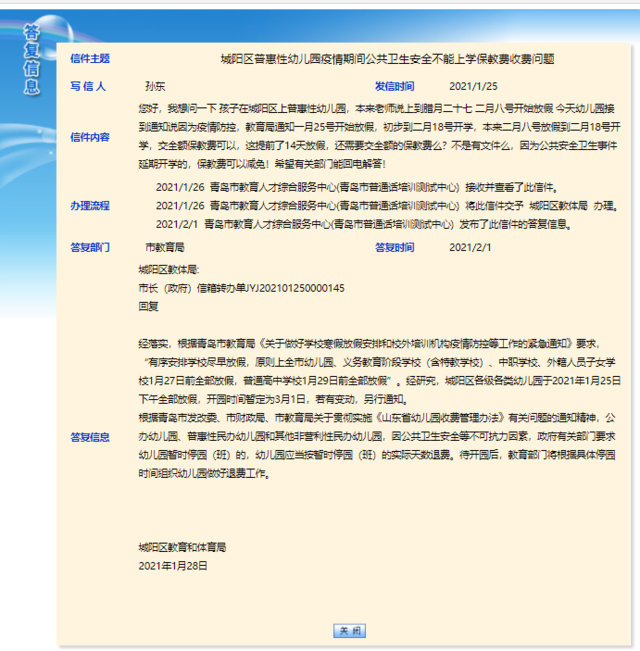This screenshot has width=640, height=651.
Task: Click the sender name 孙东
Action: [155, 86]
